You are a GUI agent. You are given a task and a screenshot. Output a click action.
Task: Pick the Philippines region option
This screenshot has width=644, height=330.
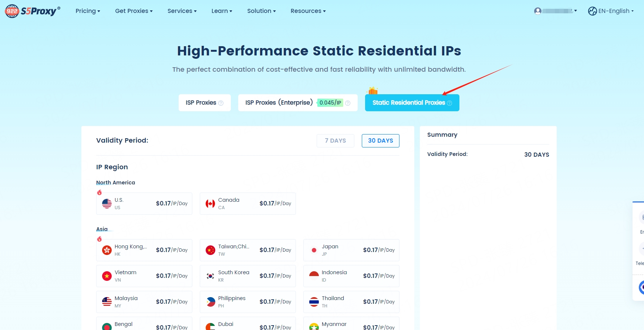click(x=247, y=302)
